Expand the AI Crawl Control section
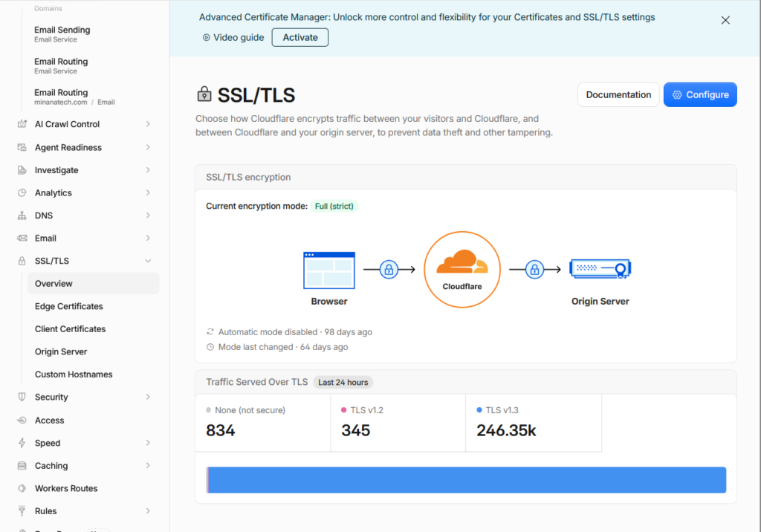This screenshot has width=761, height=532. tap(148, 124)
